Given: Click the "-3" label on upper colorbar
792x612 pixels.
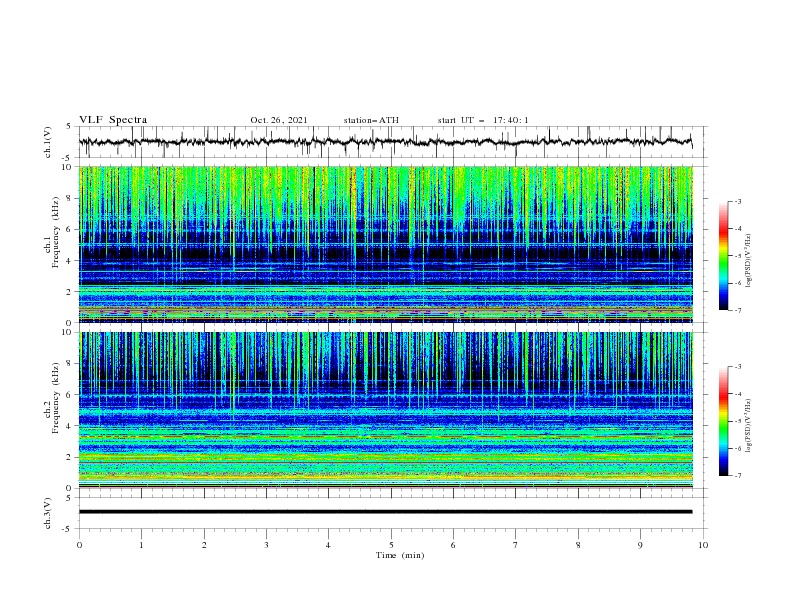Looking at the screenshot, I should pyautogui.click(x=737, y=201).
